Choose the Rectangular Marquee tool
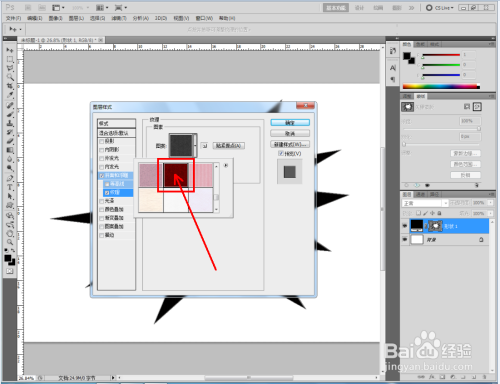500x384 pixels. (10, 59)
